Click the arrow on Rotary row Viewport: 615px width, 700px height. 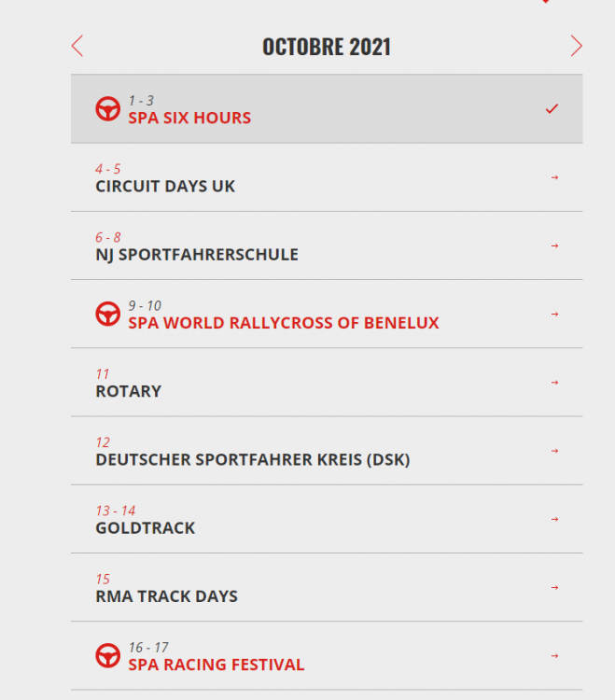tap(554, 383)
